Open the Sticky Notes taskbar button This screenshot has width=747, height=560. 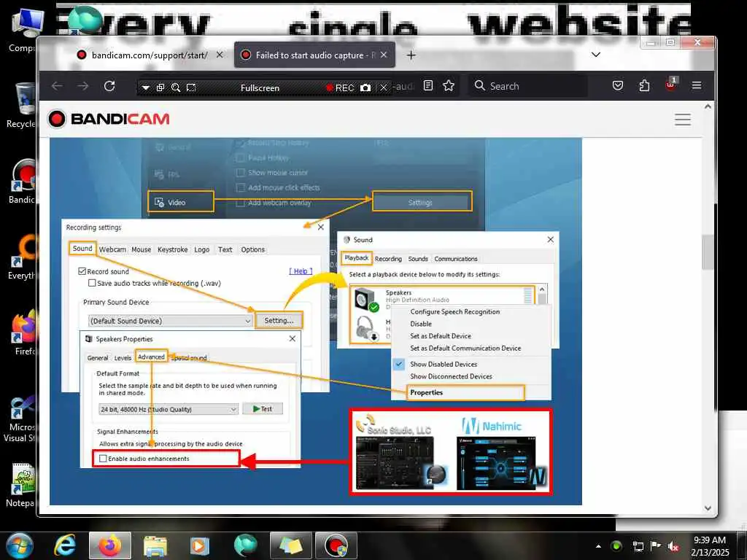[x=290, y=545]
